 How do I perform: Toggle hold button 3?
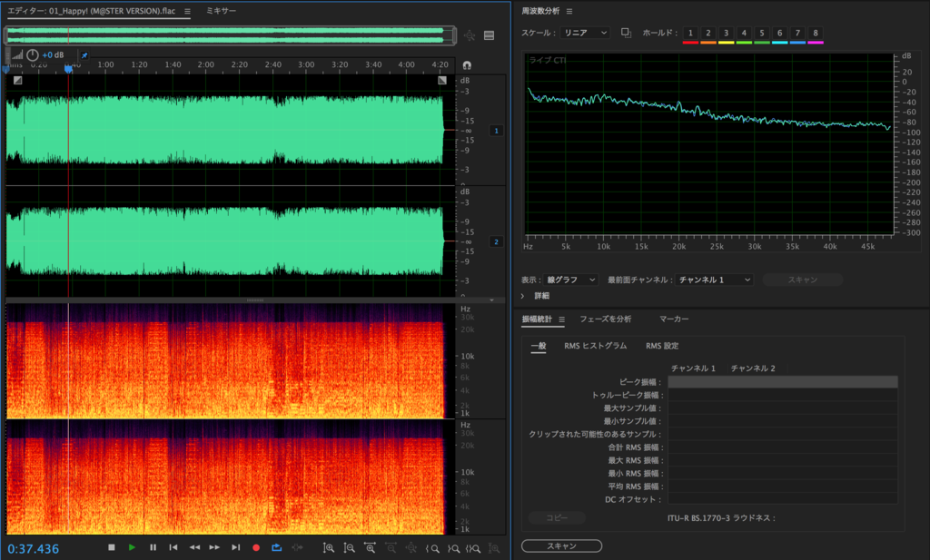726,34
